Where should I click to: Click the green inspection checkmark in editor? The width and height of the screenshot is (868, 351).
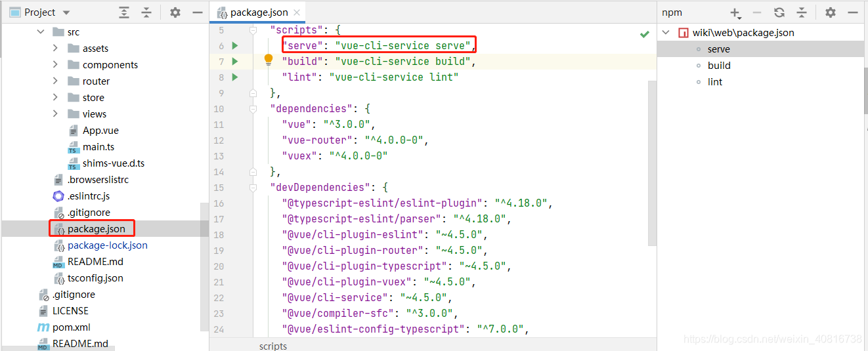644,33
